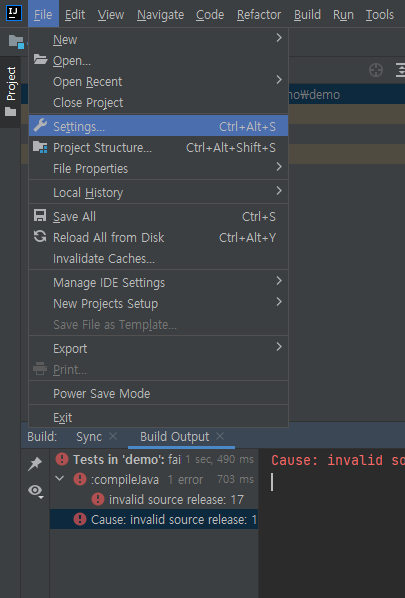Expand the Export submenu
The width and height of the screenshot is (405, 598).
pos(158,348)
